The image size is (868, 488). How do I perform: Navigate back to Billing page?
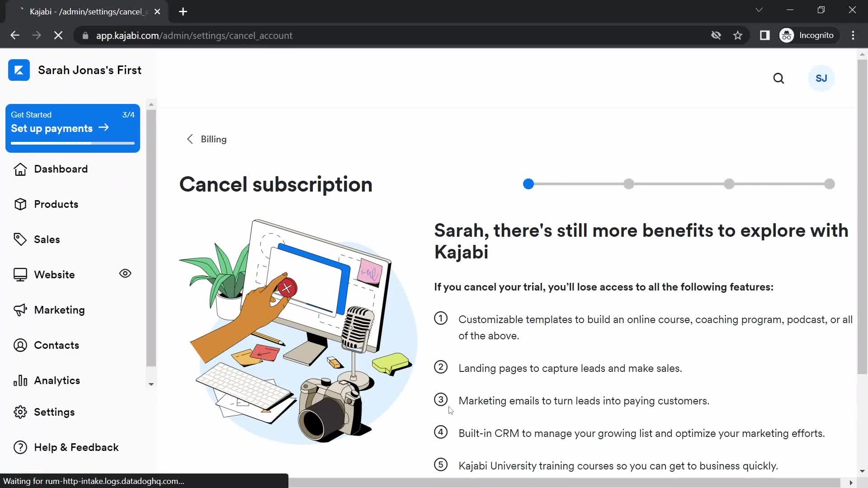click(x=206, y=139)
